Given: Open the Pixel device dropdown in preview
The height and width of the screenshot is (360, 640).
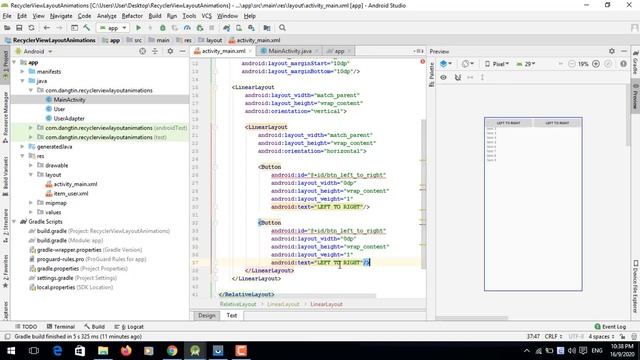Looking at the screenshot, I should point(497,64).
